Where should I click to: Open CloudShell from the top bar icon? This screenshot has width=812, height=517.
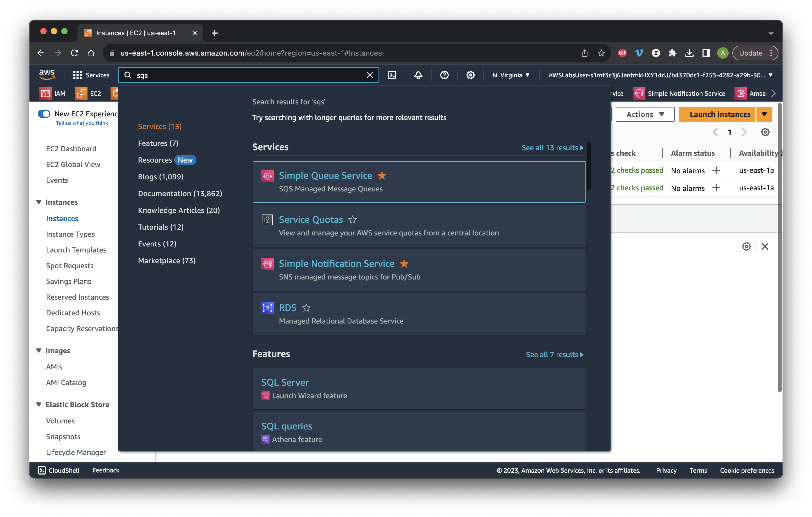(392, 75)
